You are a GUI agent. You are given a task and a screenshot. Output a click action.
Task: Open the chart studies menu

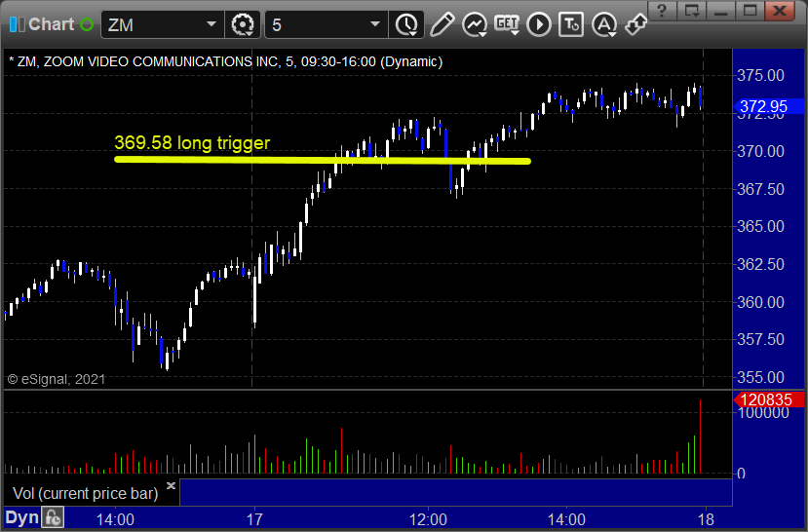(x=475, y=24)
